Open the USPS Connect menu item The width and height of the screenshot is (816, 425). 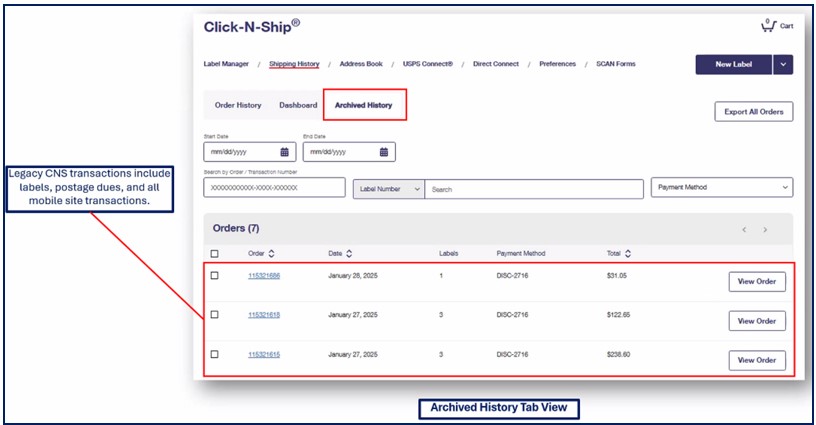pos(428,64)
